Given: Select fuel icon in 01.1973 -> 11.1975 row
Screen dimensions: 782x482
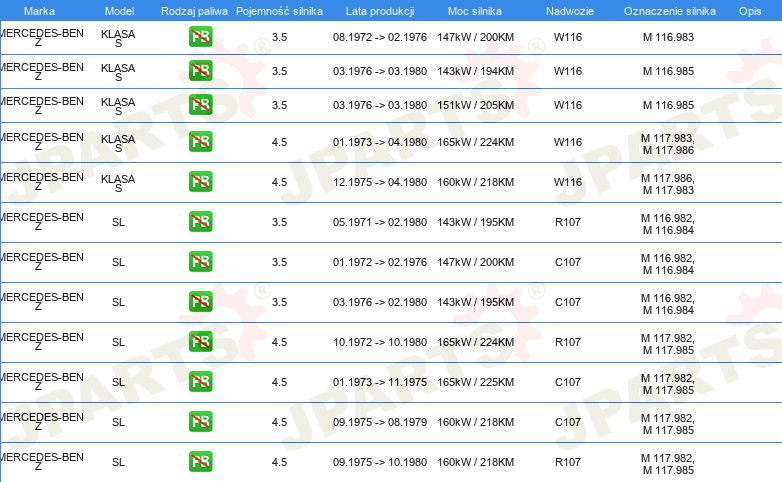Looking at the screenshot, I should [x=200, y=381].
